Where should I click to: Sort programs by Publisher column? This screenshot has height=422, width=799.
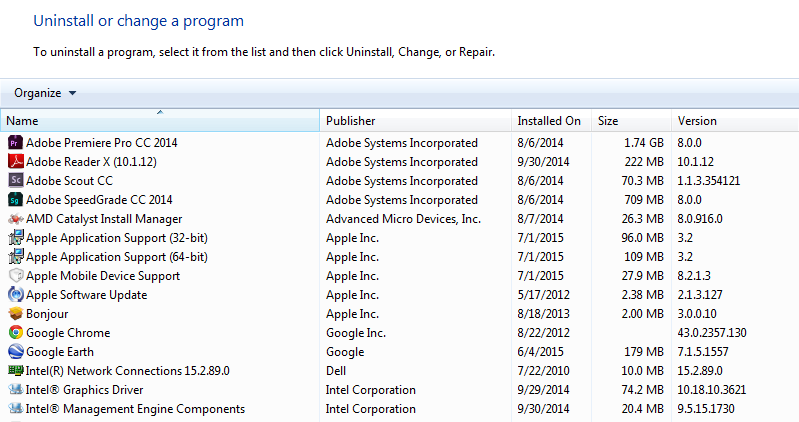[415, 121]
